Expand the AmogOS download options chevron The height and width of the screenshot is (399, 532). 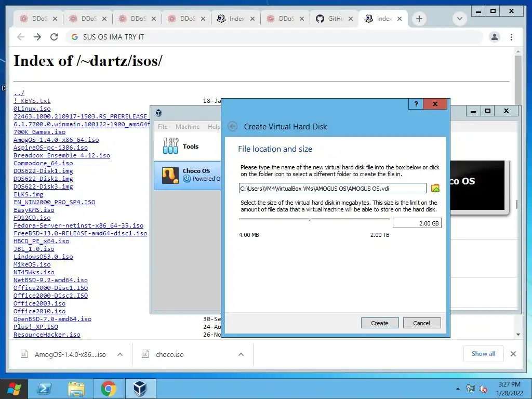click(120, 354)
